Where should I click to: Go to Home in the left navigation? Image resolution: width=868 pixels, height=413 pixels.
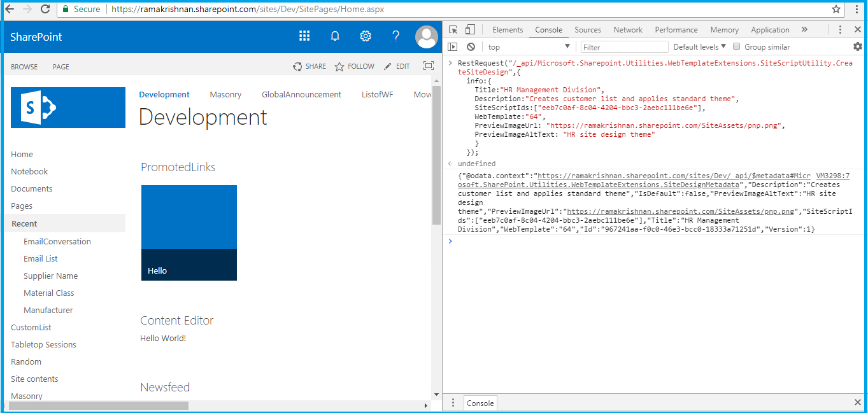click(x=22, y=154)
